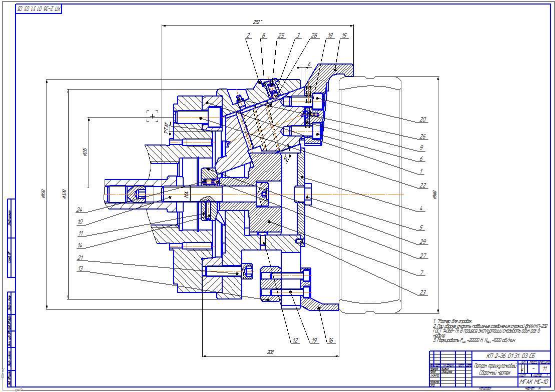Pick the callout label 15

click(x=344, y=35)
